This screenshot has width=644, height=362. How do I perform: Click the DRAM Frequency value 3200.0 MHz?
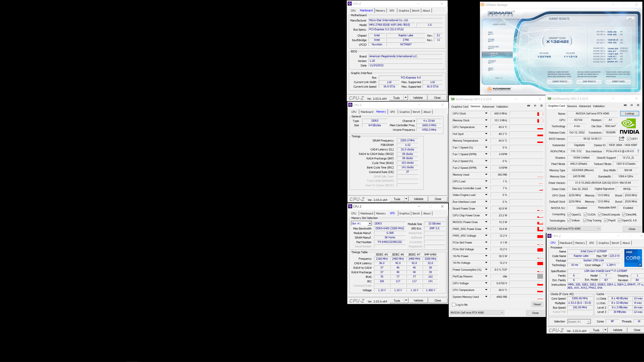click(407, 140)
